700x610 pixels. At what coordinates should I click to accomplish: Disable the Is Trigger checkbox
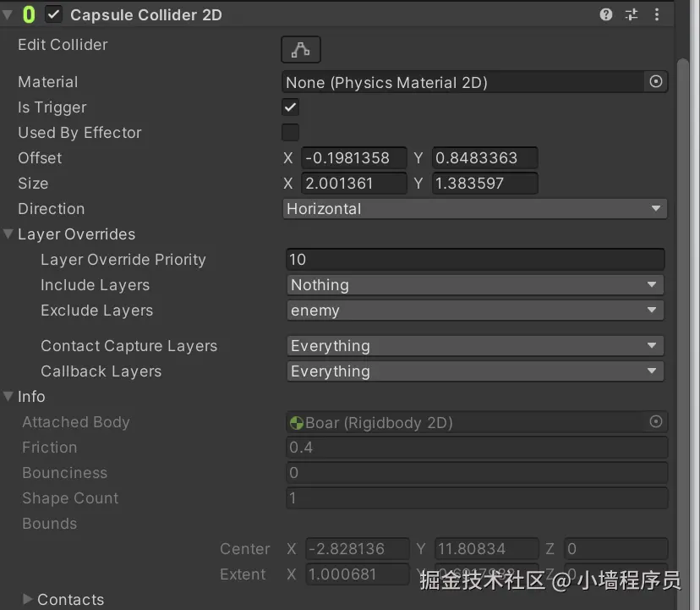[289, 107]
